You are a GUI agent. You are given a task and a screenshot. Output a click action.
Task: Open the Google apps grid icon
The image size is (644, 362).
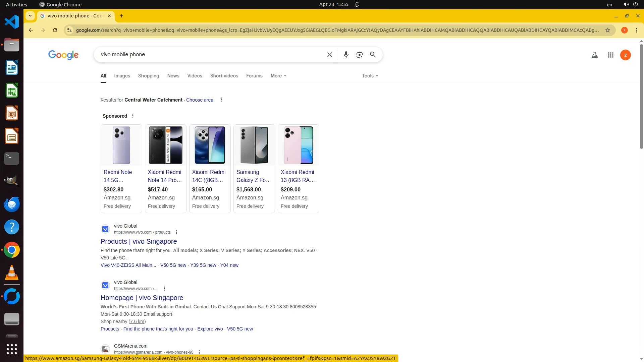tap(610, 55)
